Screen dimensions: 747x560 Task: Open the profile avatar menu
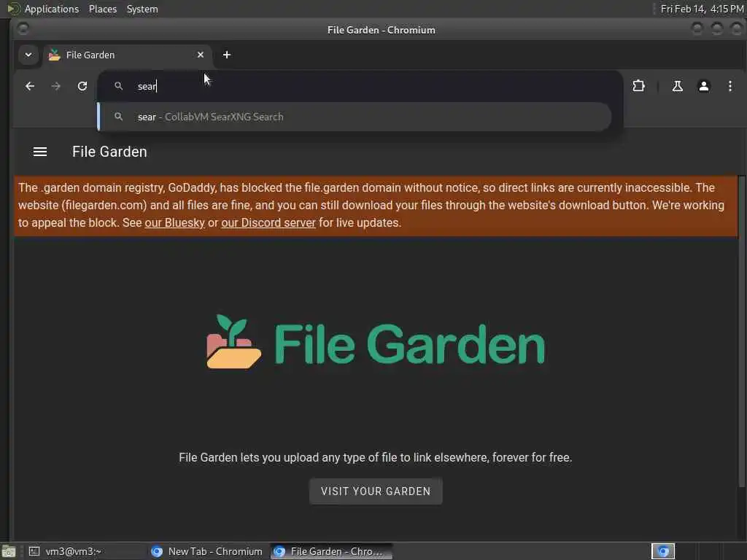tap(703, 86)
